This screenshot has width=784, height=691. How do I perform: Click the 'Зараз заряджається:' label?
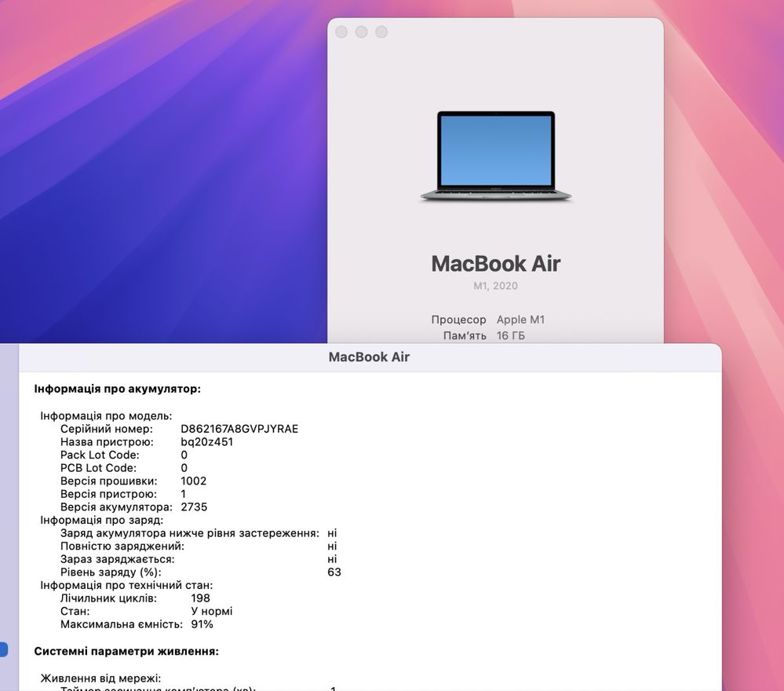[118, 559]
